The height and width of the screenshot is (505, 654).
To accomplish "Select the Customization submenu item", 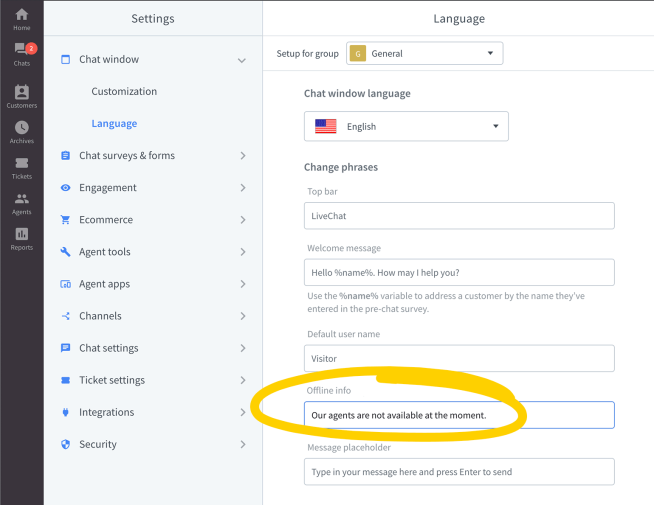I will click(124, 92).
